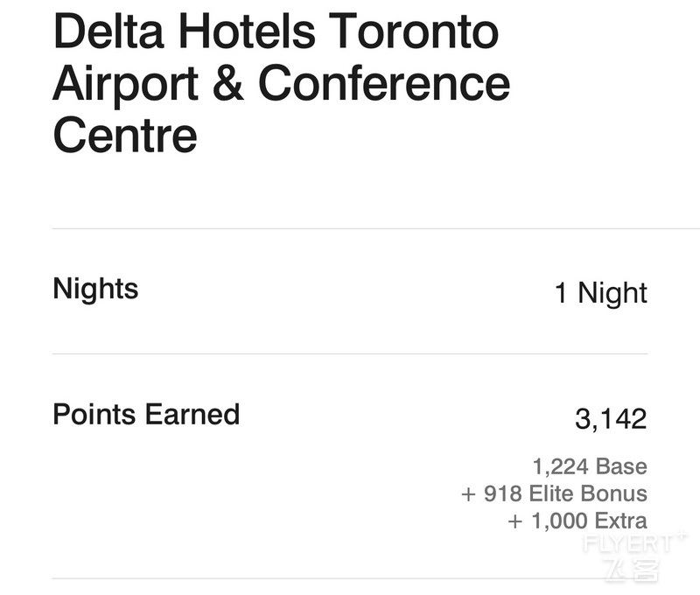Viewport: 700px width, 595px height.
Task: Click the FLYERT watermark logo
Action: pos(633,542)
